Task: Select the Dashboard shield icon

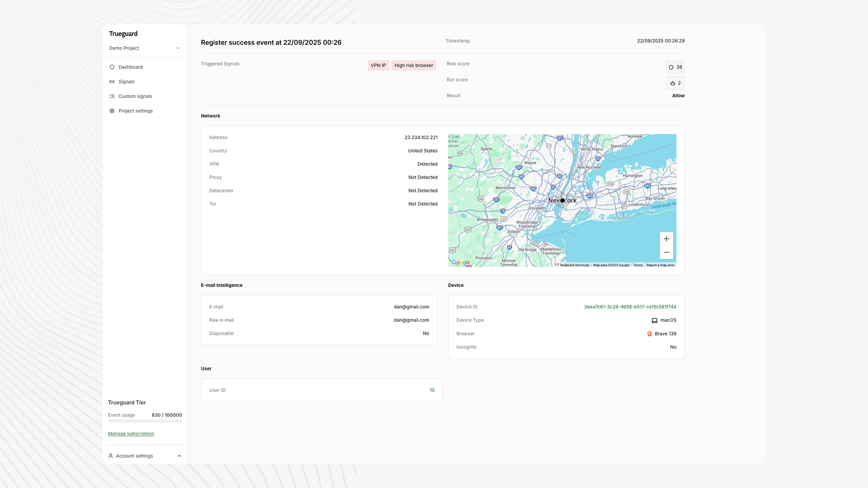Action: 112,67
